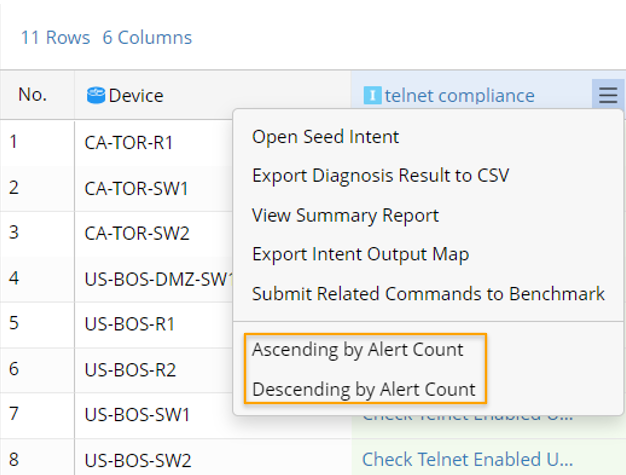Image resolution: width=626 pixels, height=475 pixels.
Task: Sort Descending by Alert Count
Action: [363, 389]
